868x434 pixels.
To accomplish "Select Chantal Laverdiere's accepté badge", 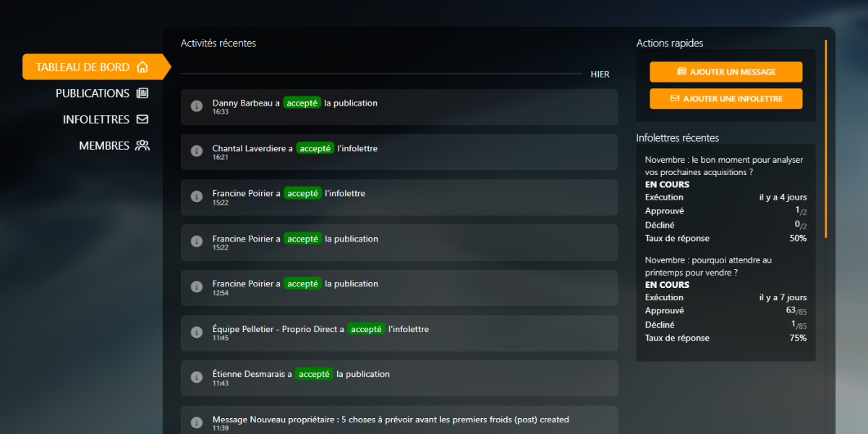I will click(315, 148).
